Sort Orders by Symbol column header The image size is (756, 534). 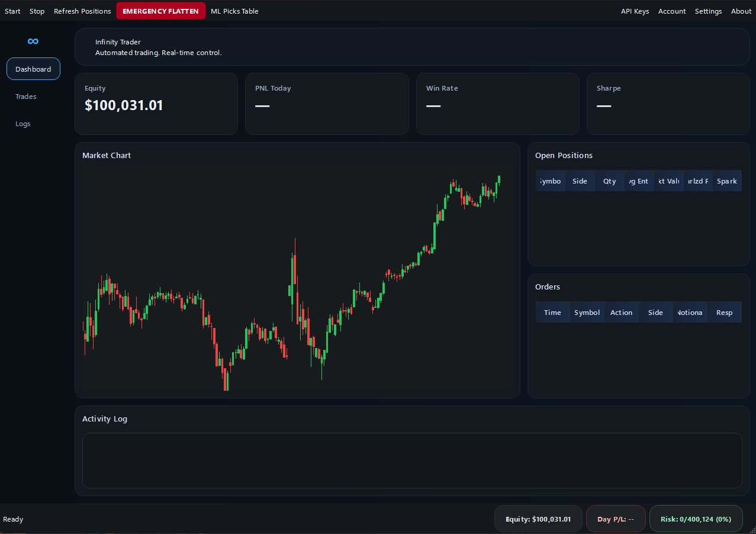[x=587, y=313]
